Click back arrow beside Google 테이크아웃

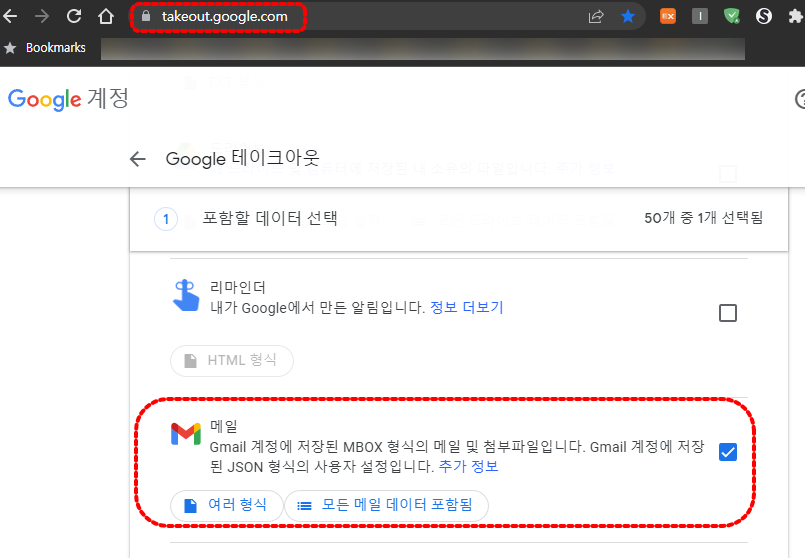coord(138,159)
